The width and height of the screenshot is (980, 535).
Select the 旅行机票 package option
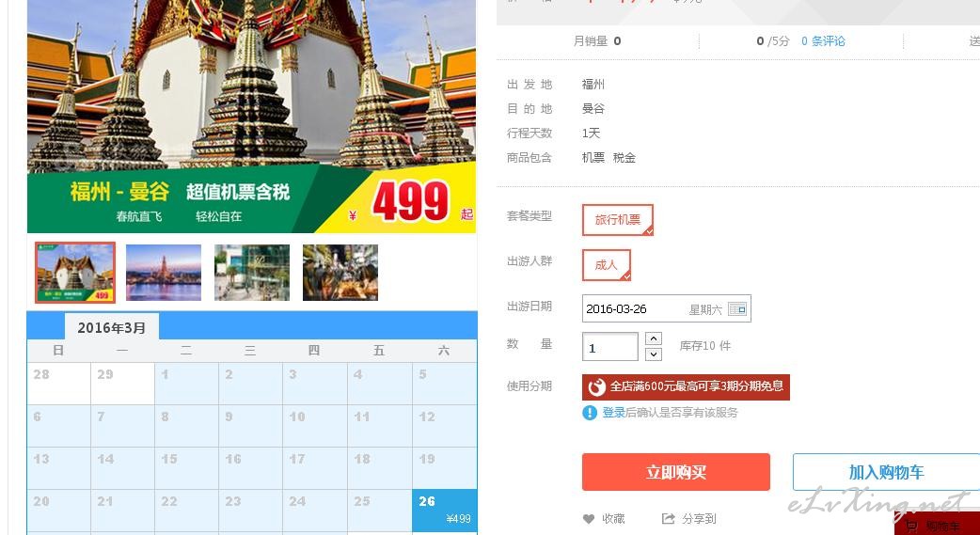pos(618,220)
